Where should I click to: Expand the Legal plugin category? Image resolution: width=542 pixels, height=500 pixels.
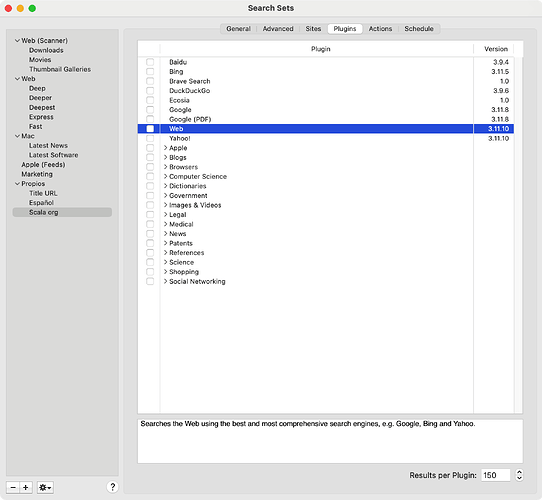166,215
